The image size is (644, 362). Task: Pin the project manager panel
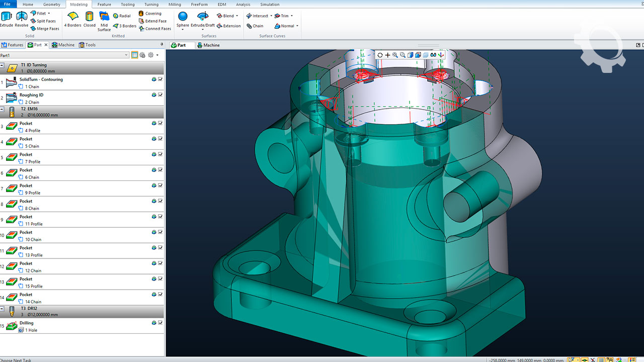[x=162, y=44]
